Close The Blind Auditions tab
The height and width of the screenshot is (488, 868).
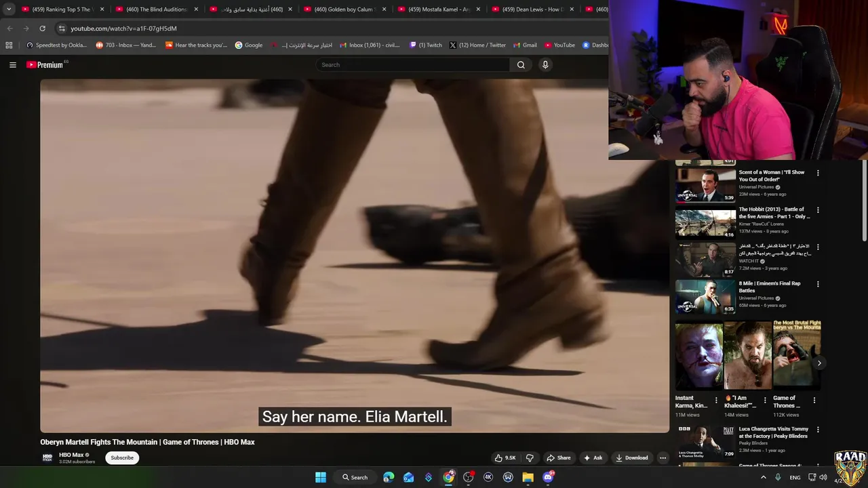(196, 9)
